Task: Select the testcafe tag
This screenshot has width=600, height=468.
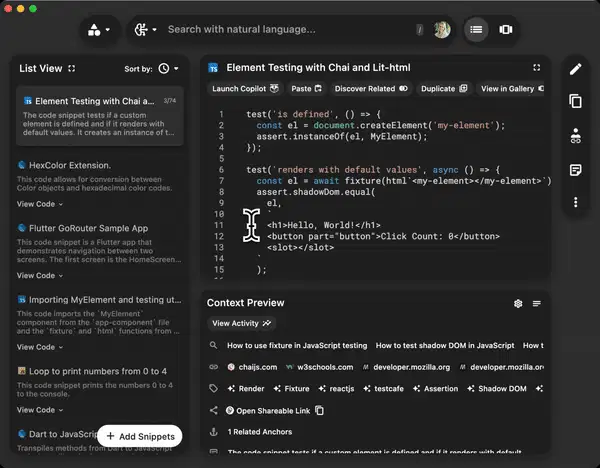Action: point(383,389)
